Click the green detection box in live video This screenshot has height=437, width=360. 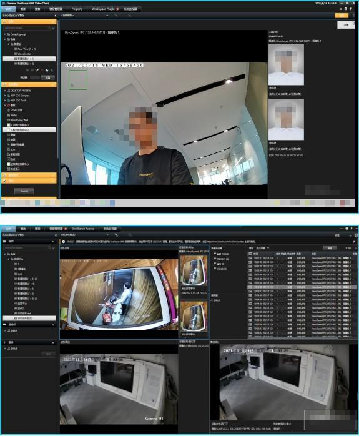coord(78,80)
